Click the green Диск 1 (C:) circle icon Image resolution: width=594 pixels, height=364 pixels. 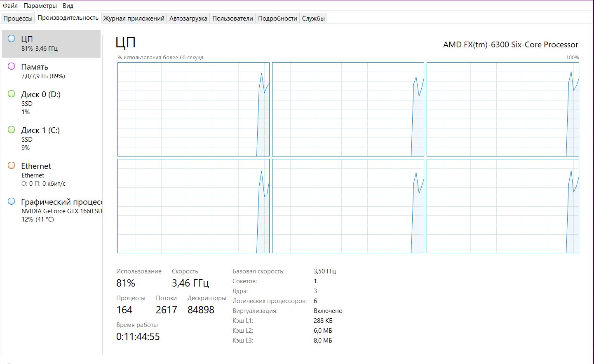click(x=12, y=130)
